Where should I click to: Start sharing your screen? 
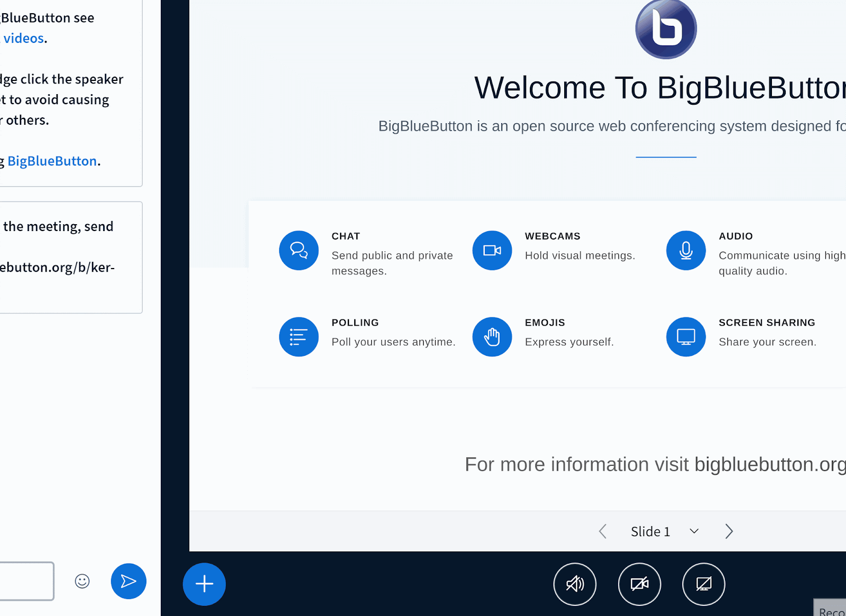[703, 584]
